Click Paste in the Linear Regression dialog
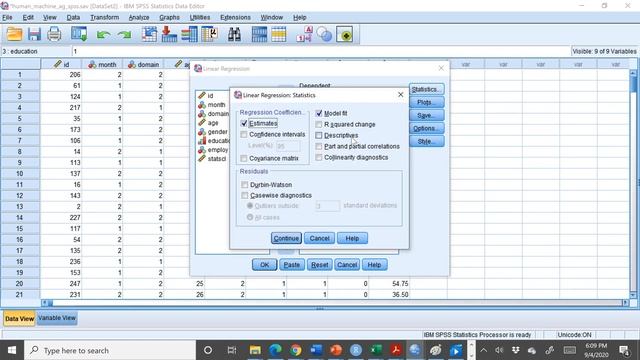Viewport: 640px width, 360px height. click(x=291, y=265)
